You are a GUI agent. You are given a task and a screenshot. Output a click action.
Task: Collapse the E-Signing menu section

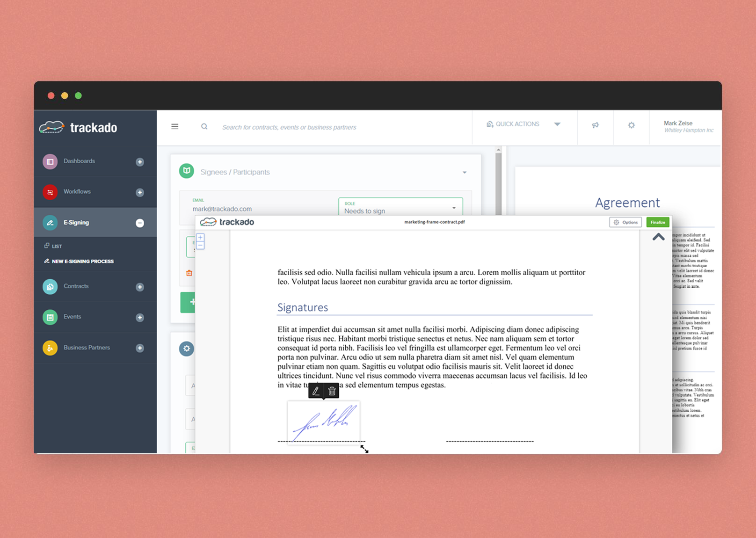coord(139,223)
